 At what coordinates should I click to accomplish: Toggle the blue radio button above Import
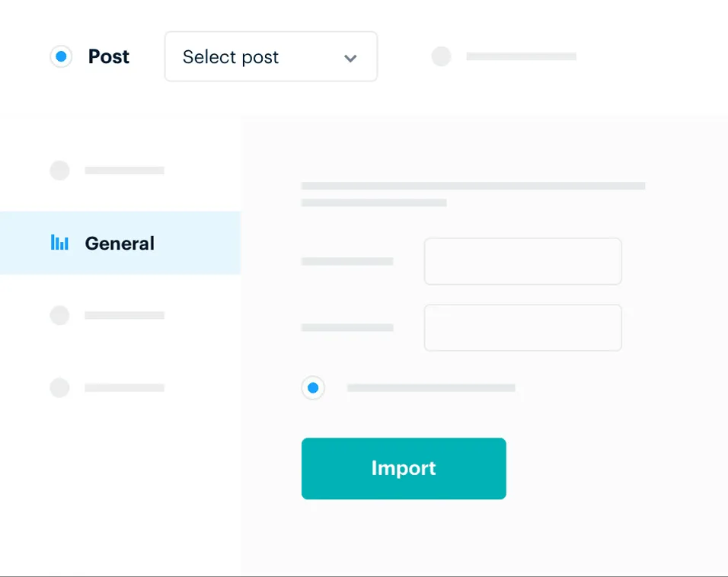(x=313, y=387)
